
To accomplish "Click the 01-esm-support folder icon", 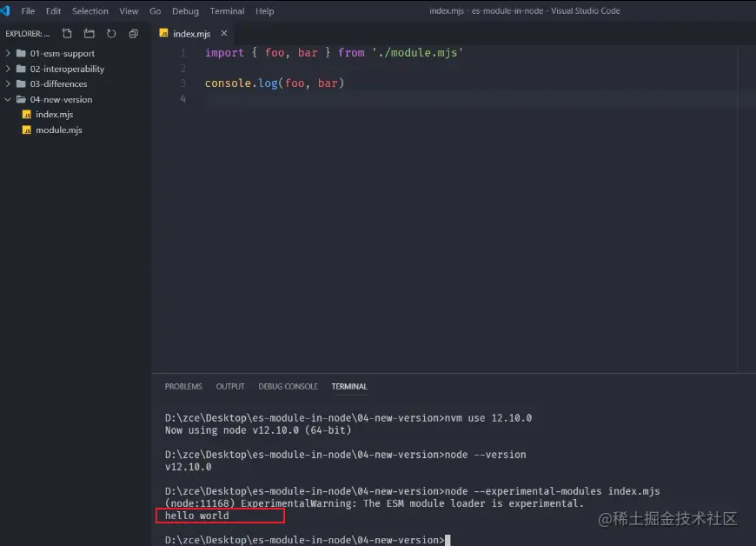I will [x=21, y=53].
